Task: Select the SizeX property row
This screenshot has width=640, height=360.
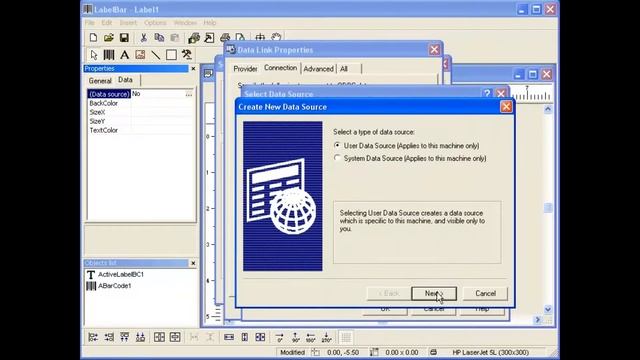Action: [x=140, y=112]
